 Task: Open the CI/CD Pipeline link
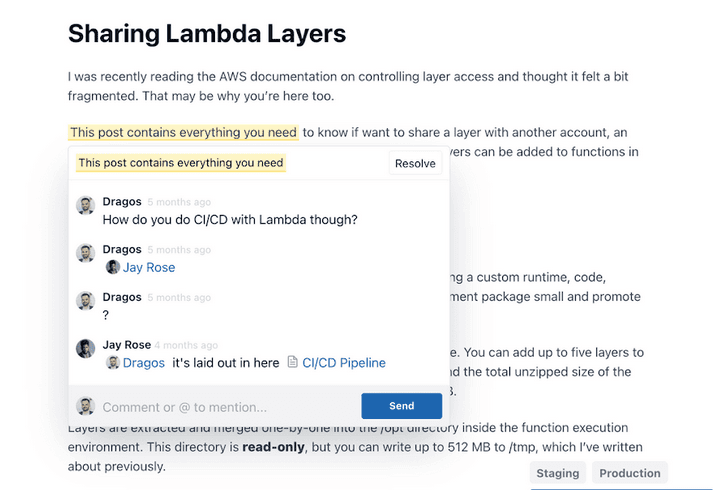coord(344,363)
